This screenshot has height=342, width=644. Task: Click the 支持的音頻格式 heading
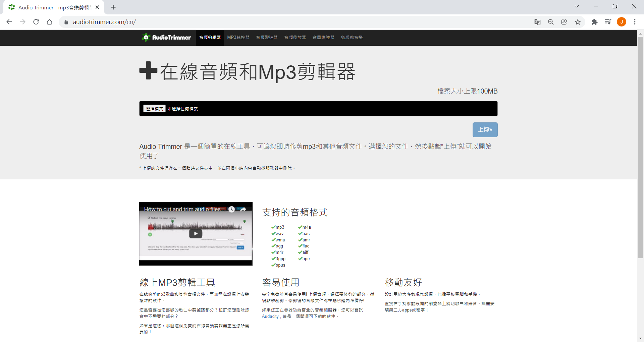(295, 213)
